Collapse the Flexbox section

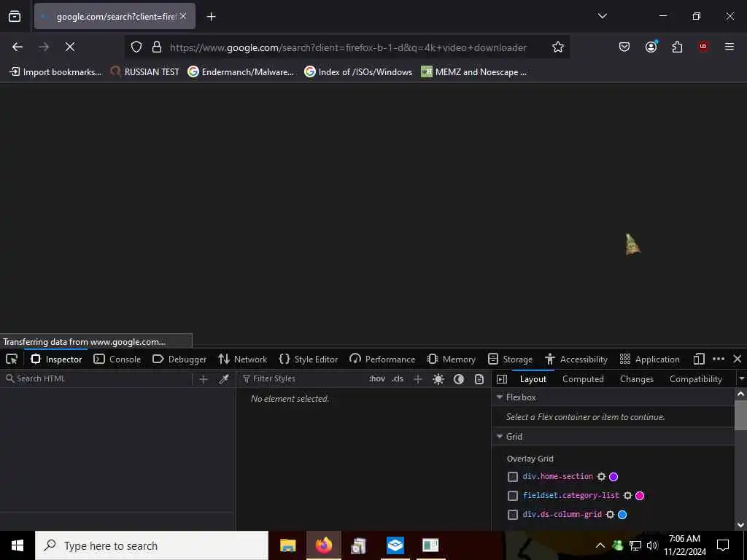click(x=500, y=397)
